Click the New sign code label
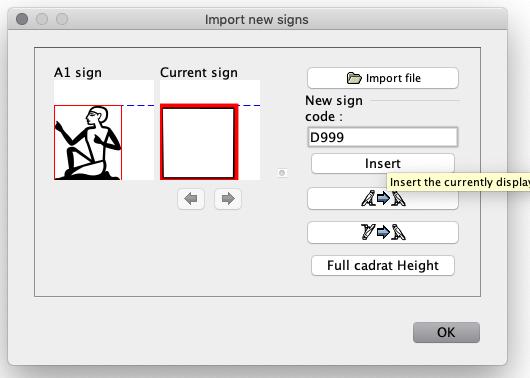The width and height of the screenshot is (530, 378). (334, 108)
